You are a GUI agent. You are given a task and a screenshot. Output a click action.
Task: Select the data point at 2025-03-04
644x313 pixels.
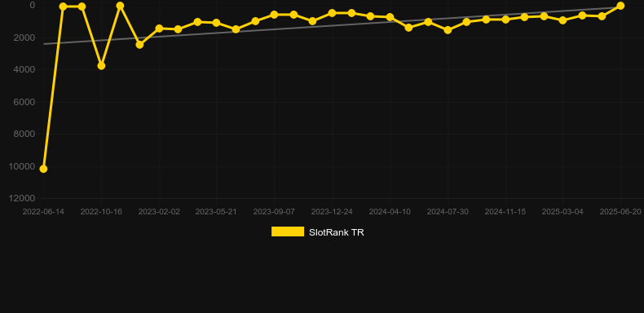coord(562,20)
